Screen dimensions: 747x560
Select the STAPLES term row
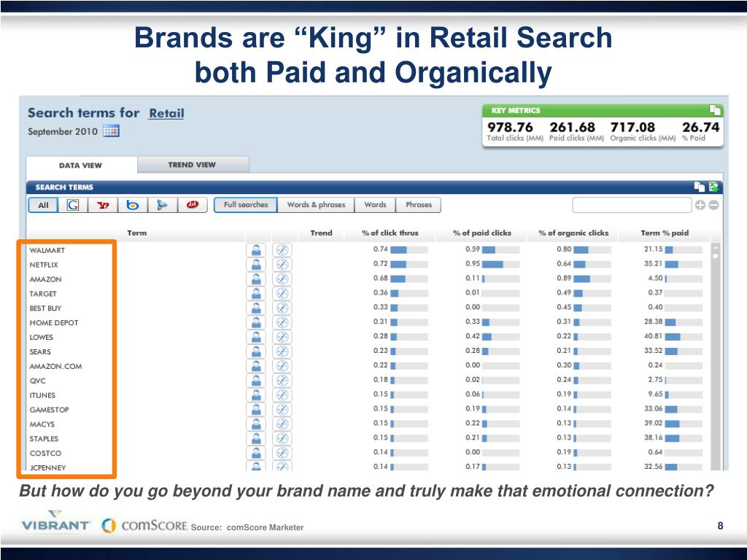tap(44, 438)
